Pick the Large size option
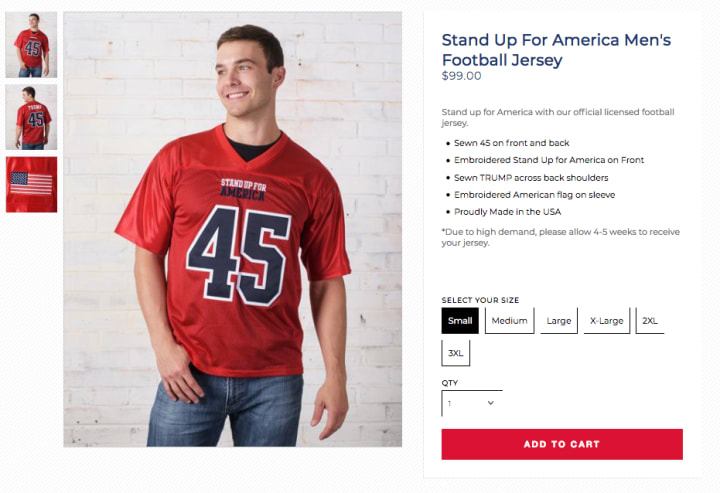The height and width of the screenshot is (493, 720). [x=559, y=320]
